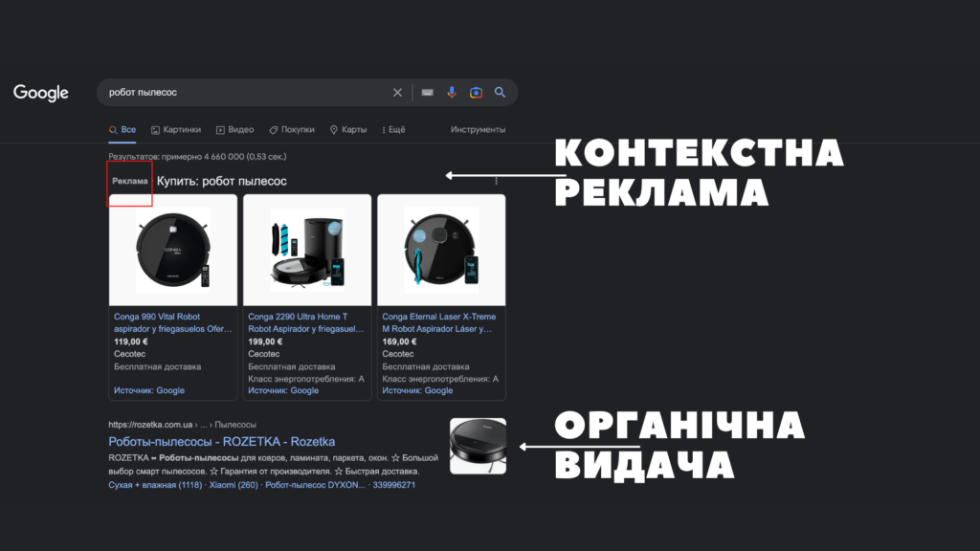
Task: Select the Все tab
Action: tap(122, 130)
